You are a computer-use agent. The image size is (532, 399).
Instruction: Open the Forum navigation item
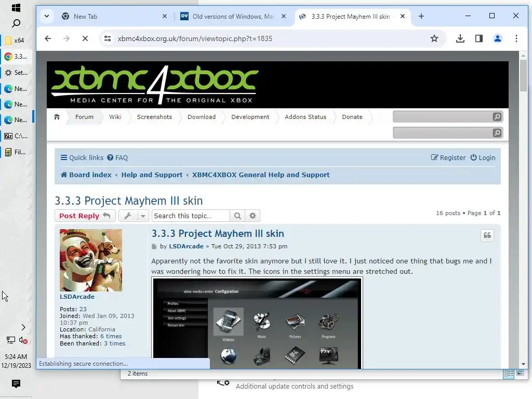[x=84, y=117]
